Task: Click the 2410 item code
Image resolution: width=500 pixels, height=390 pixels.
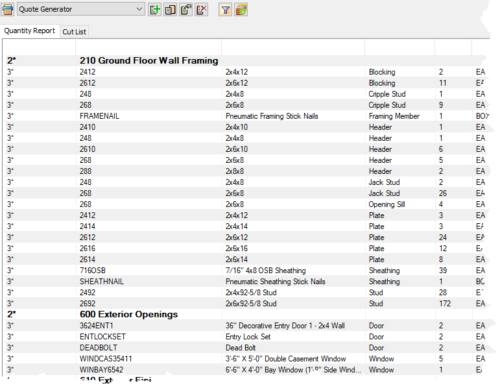Action: (x=87, y=127)
